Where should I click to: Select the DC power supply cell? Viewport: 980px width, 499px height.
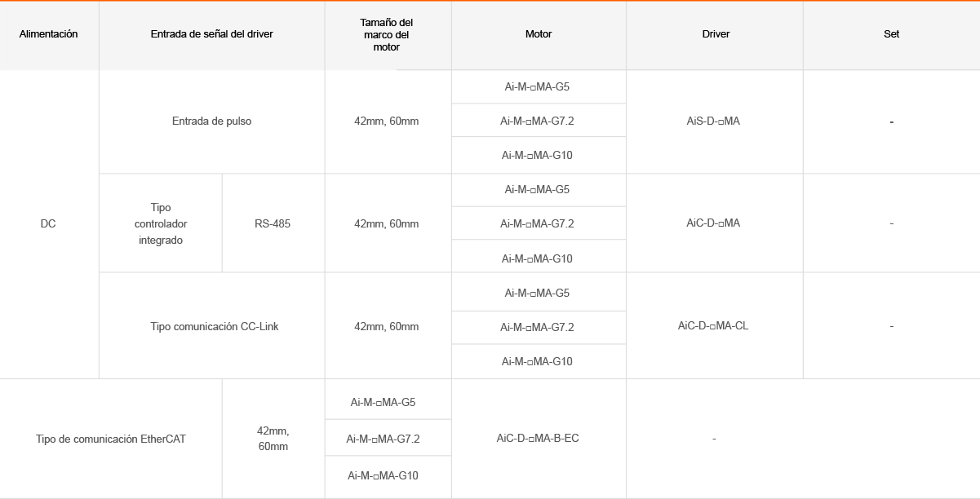(x=48, y=223)
